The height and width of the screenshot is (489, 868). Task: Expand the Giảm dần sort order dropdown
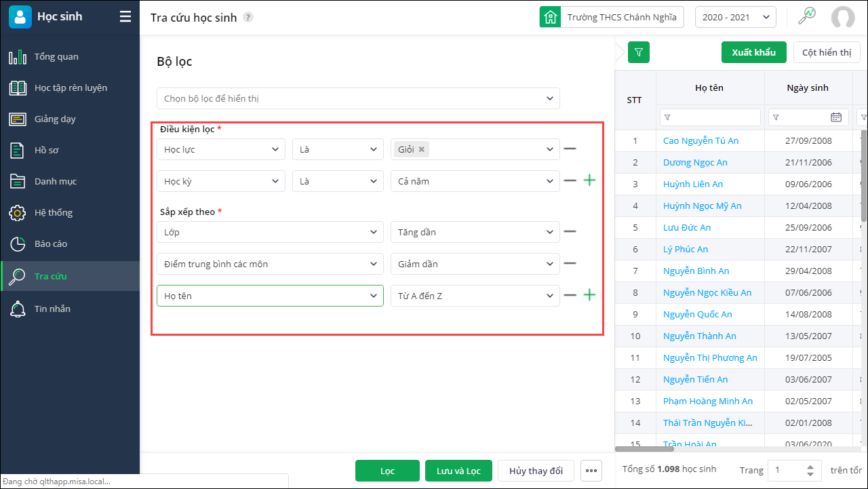coord(475,264)
